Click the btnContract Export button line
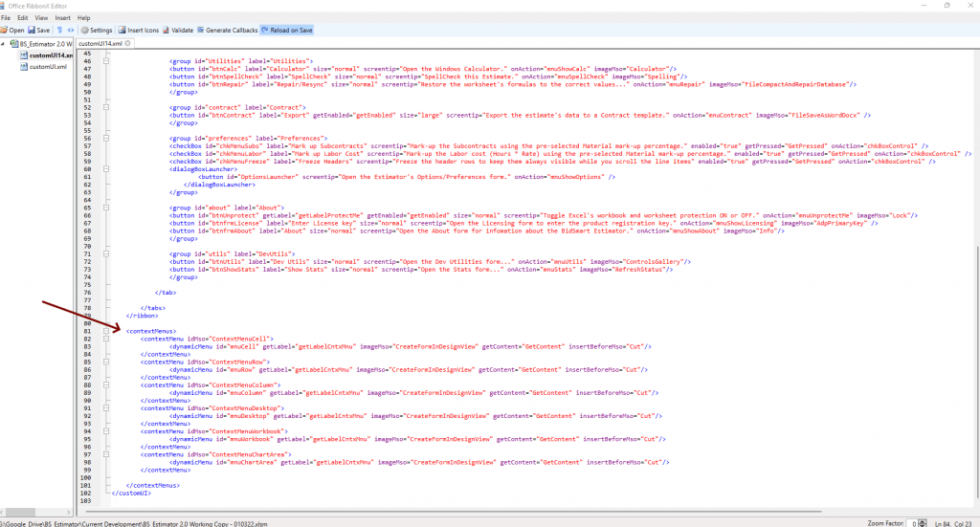 click(520, 116)
